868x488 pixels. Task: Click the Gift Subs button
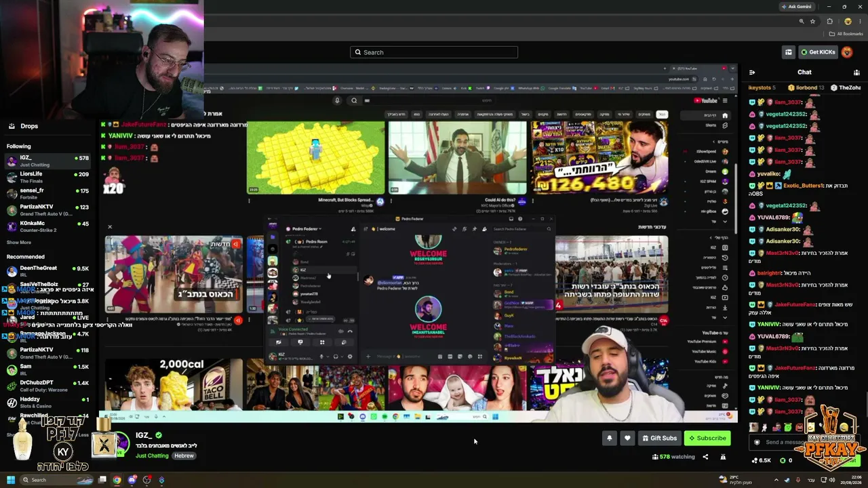click(x=659, y=438)
